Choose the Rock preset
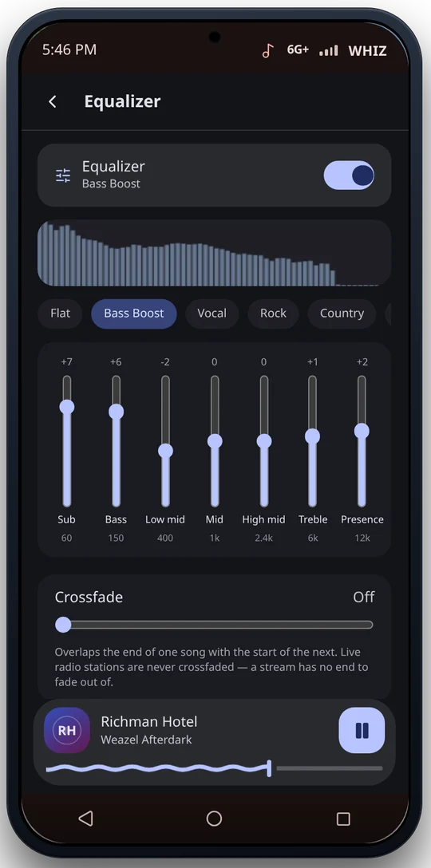 (273, 314)
